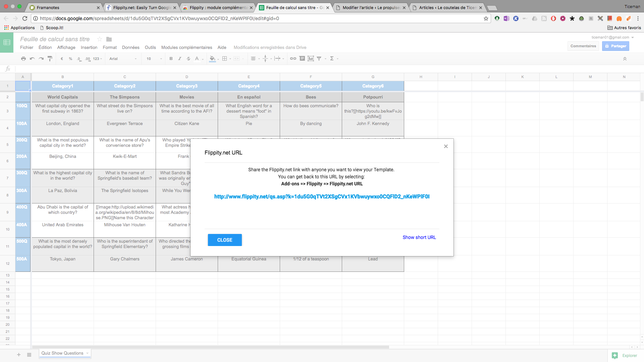This screenshot has width=644, height=362.
Task: Click the undo arrow icon
Action: 32,59
